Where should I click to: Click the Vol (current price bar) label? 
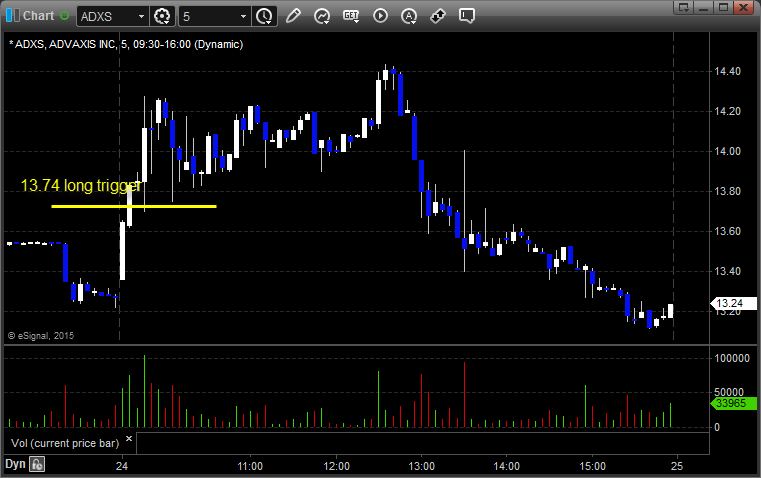(65, 443)
